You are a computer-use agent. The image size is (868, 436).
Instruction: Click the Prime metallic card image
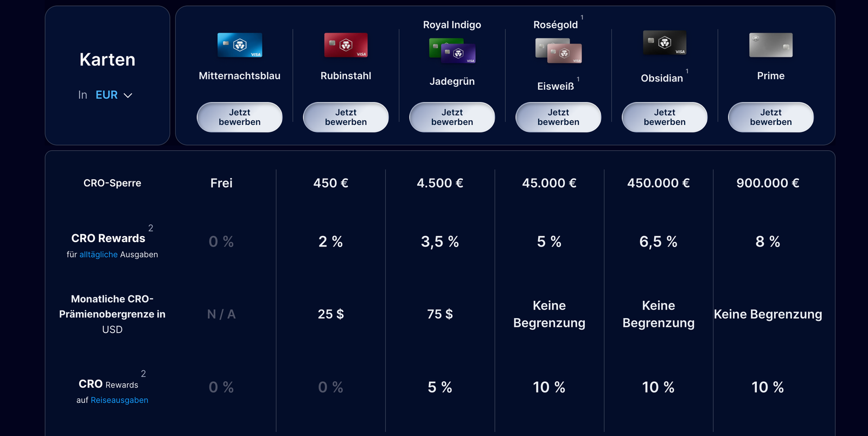[x=770, y=45]
